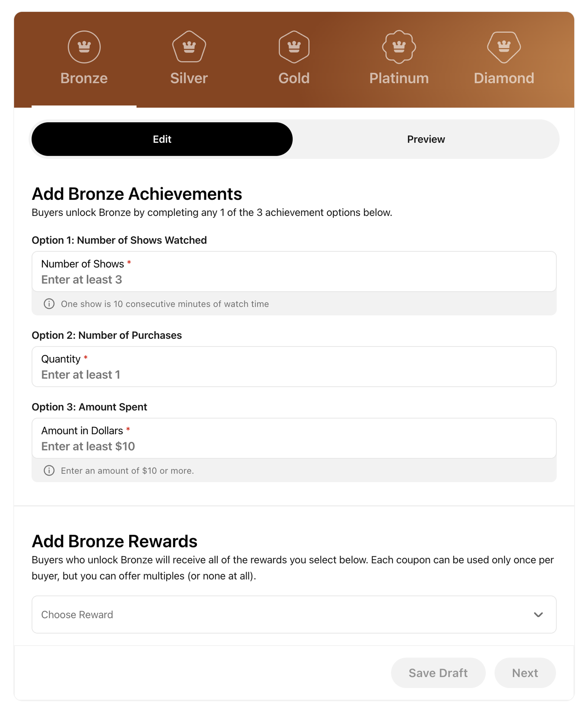Click the Bronze tier crown badge icon

(x=84, y=47)
